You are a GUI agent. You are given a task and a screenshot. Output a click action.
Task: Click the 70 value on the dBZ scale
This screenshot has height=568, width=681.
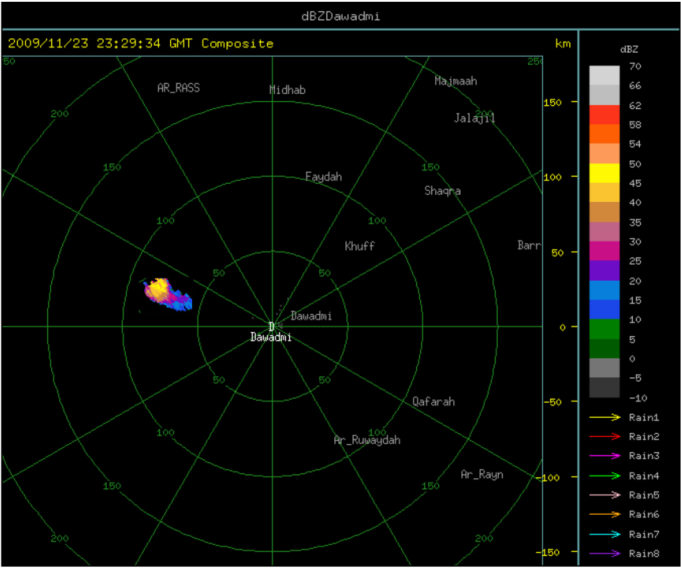click(x=635, y=66)
